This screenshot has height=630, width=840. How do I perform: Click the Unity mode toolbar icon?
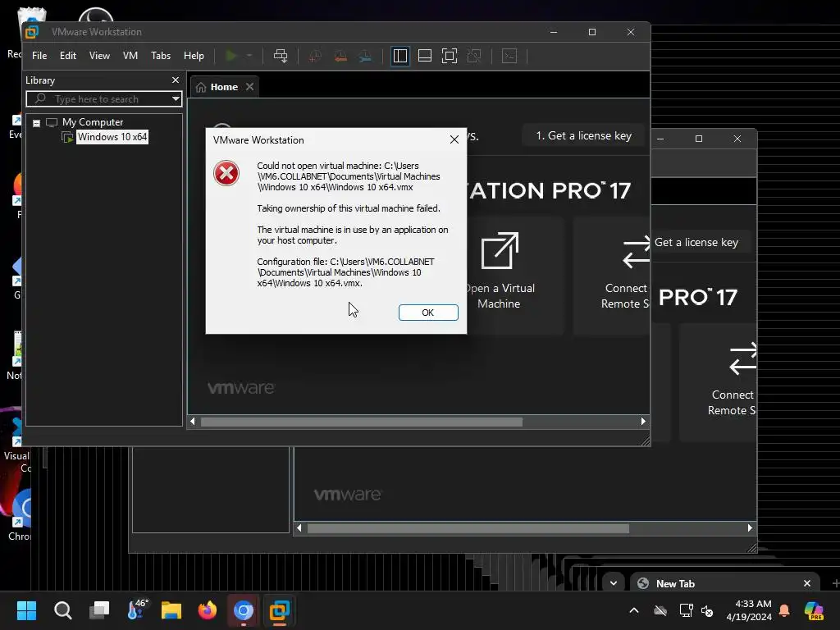coord(474,56)
